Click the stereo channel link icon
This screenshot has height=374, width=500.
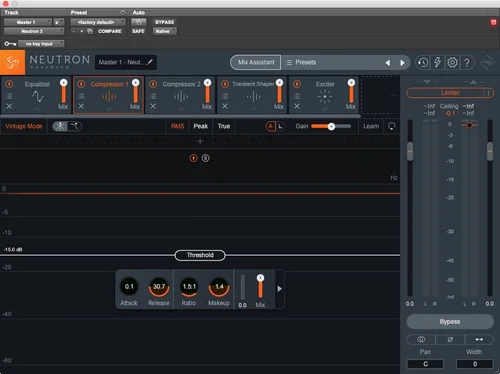(x=421, y=339)
